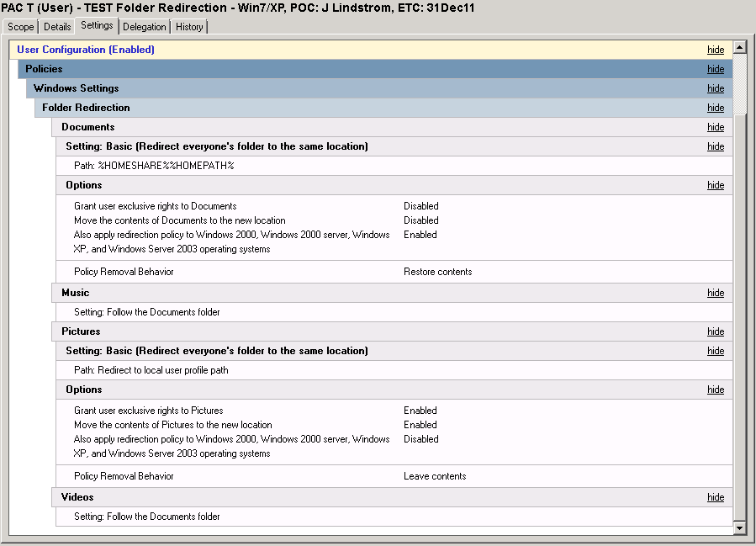
Task: Click the scrollbar up arrow
Action: coord(742,47)
